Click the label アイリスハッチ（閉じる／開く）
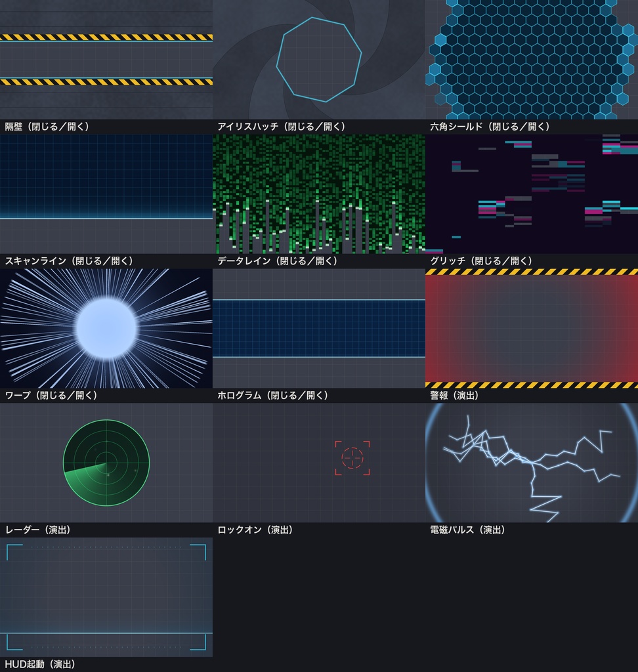638x672 pixels. (282, 127)
